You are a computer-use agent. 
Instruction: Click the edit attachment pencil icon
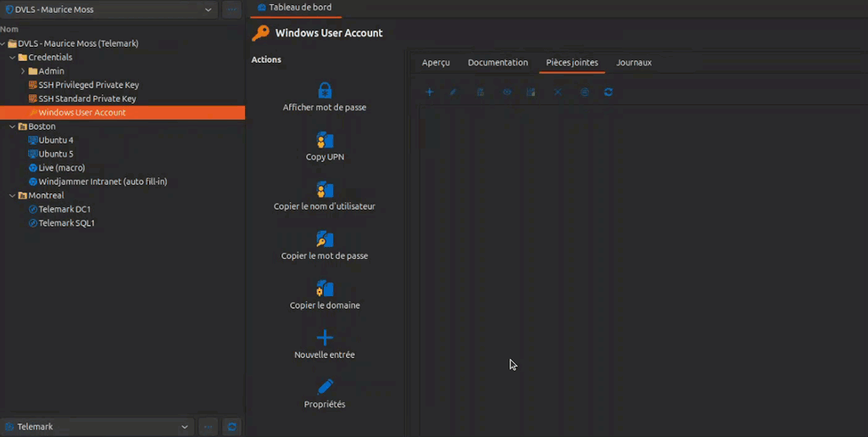click(453, 92)
